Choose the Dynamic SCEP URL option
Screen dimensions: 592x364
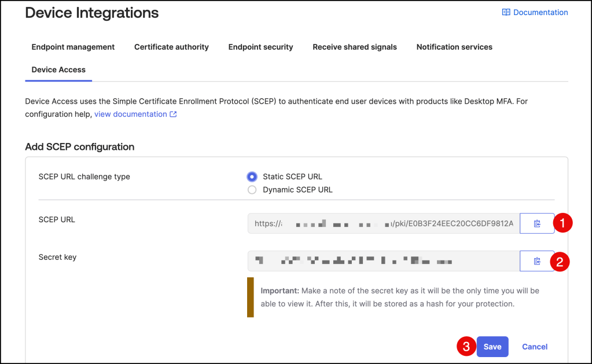(252, 190)
